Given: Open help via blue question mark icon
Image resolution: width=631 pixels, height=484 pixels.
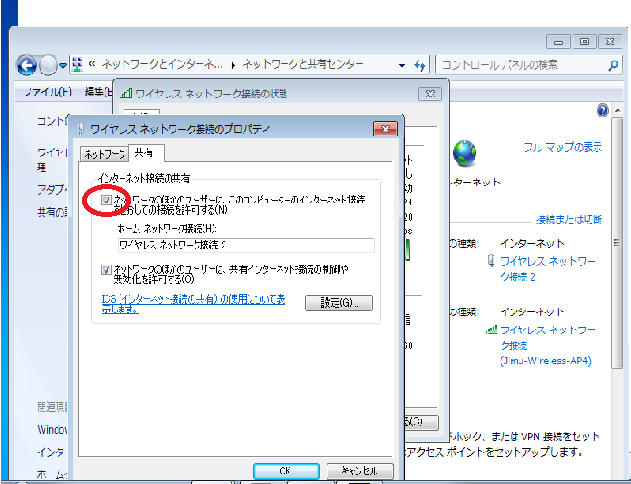Looking at the screenshot, I should pyautogui.click(x=603, y=110).
